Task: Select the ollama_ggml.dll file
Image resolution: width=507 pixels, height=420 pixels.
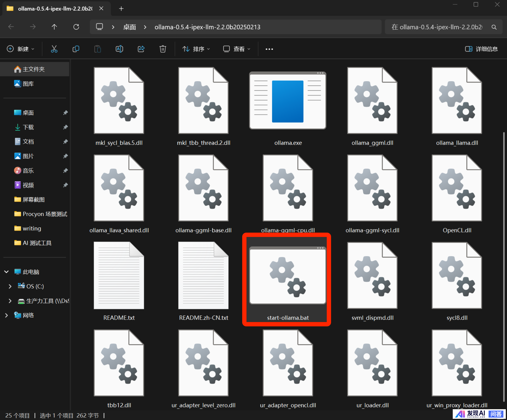Action: [x=373, y=107]
